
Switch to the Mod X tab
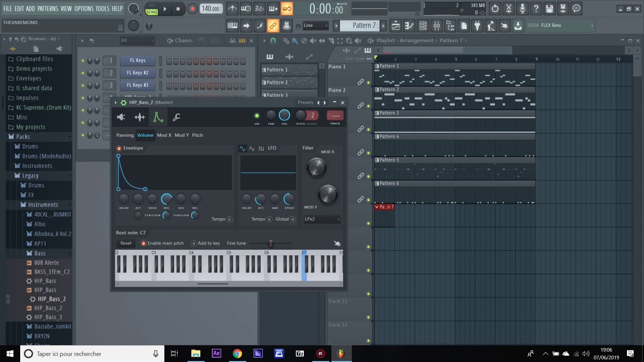pyautogui.click(x=164, y=135)
